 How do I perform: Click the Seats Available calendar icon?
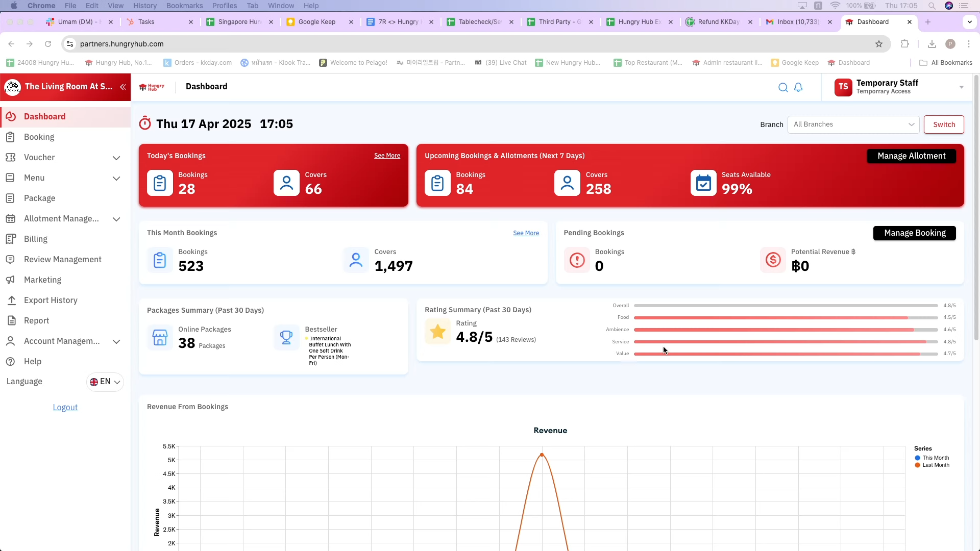[x=703, y=183]
